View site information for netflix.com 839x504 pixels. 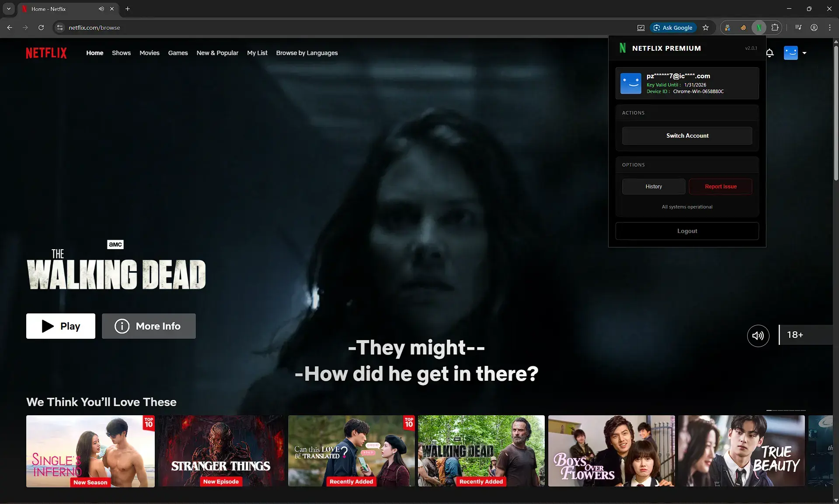(60, 28)
